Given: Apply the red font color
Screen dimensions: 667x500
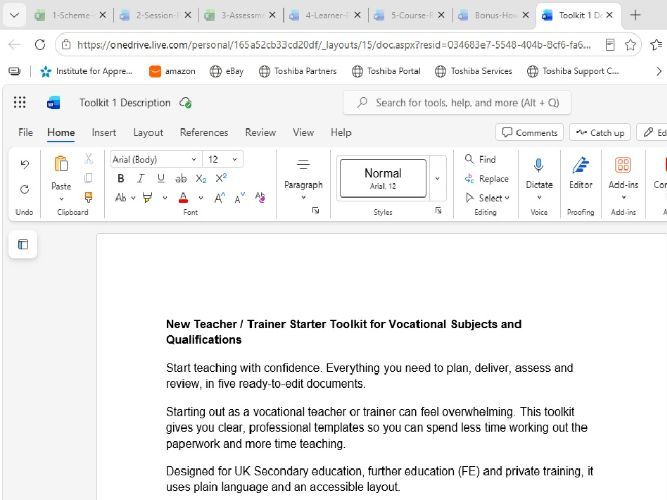Looking at the screenshot, I should point(183,197).
